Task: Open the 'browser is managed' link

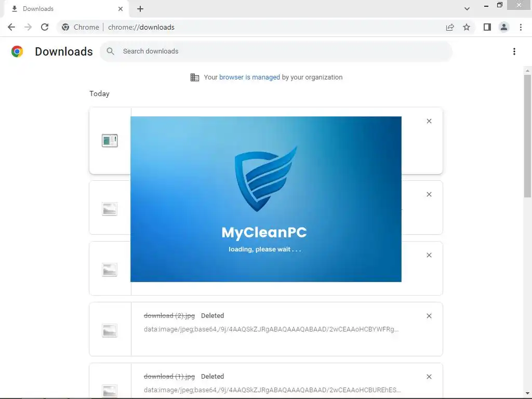Action: tap(249, 77)
